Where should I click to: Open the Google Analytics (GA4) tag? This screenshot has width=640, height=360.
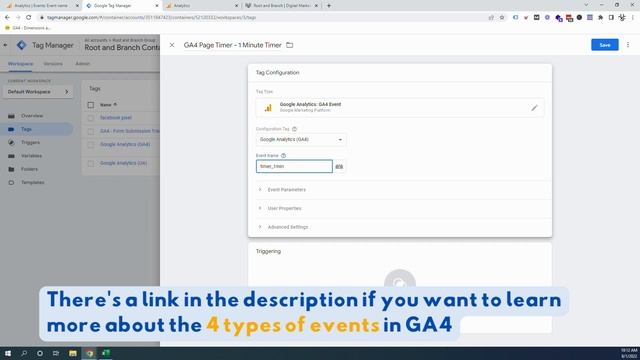click(125, 144)
